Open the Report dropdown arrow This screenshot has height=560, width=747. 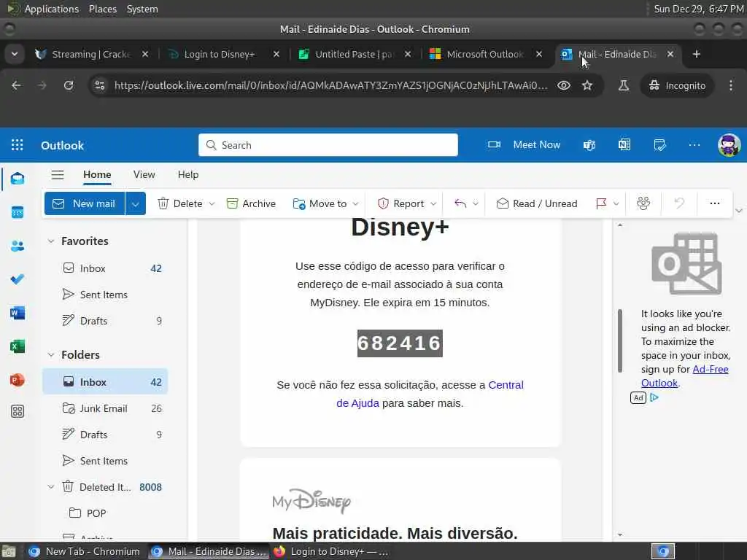(433, 204)
